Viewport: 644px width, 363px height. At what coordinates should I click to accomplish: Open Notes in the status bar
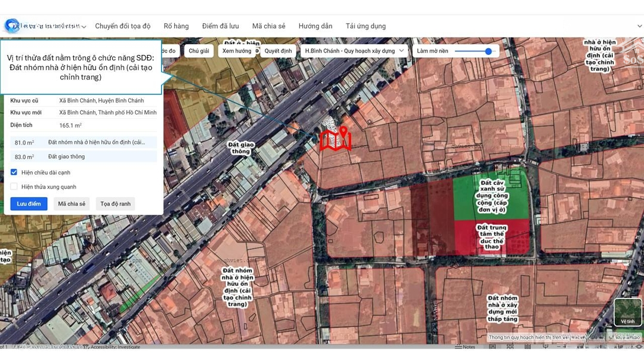coord(465,347)
